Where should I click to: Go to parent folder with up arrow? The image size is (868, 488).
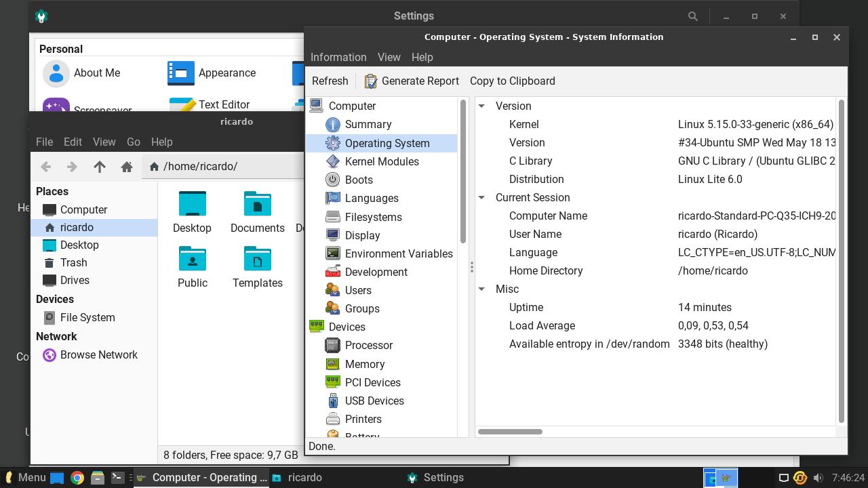(100, 167)
